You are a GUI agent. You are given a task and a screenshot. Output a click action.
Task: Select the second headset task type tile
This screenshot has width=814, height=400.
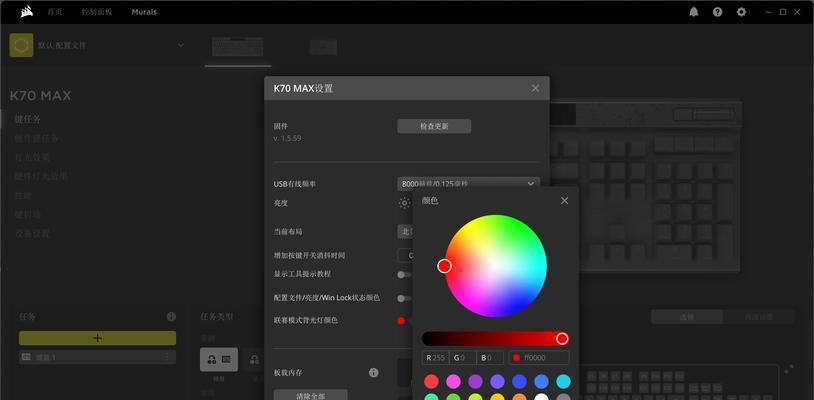click(253, 359)
